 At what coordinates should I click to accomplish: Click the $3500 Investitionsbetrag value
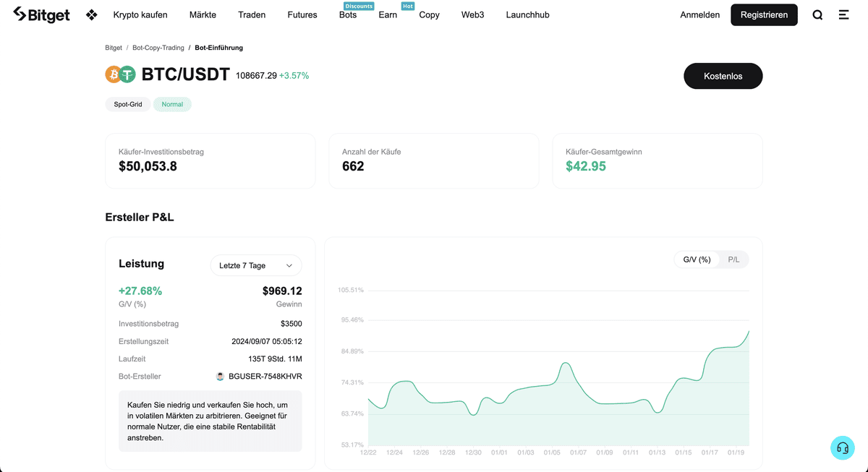click(292, 324)
